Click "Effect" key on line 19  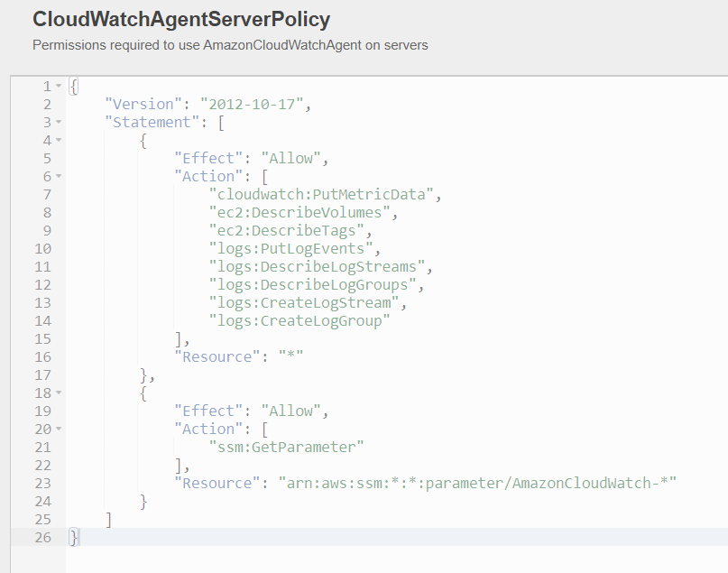pyautogui.click(x=208, y=411)
